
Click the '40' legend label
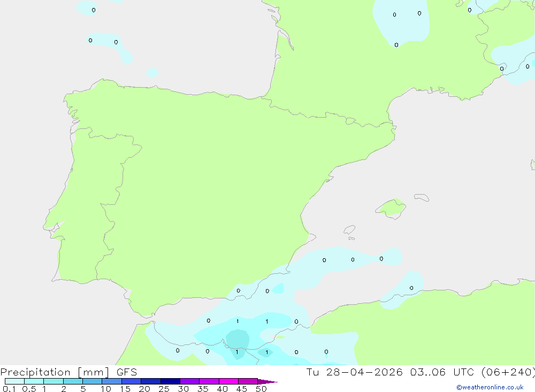point(222,389)
